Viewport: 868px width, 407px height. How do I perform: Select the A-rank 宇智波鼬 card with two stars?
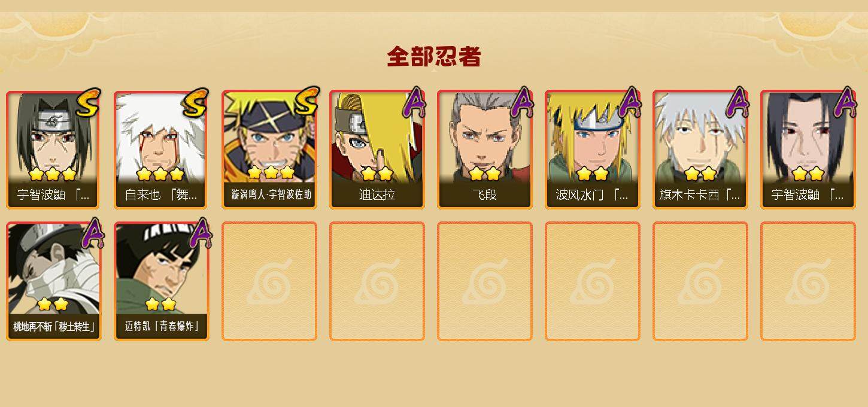coord(808,150)
